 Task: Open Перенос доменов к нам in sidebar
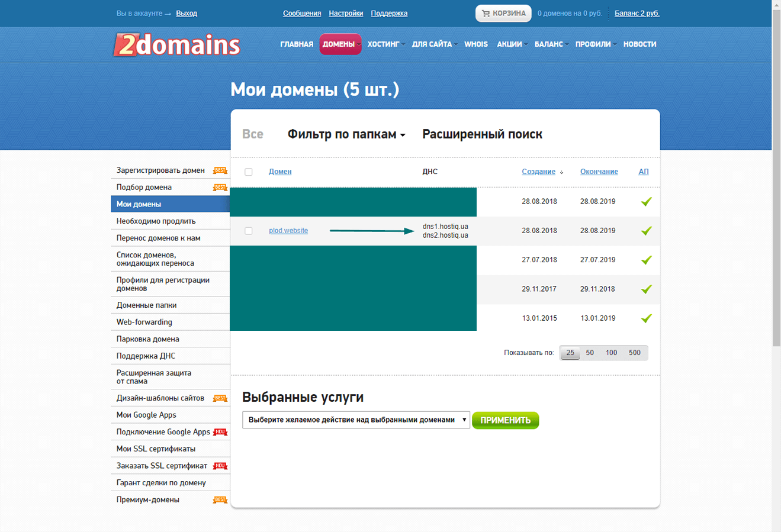coord(158,238)
